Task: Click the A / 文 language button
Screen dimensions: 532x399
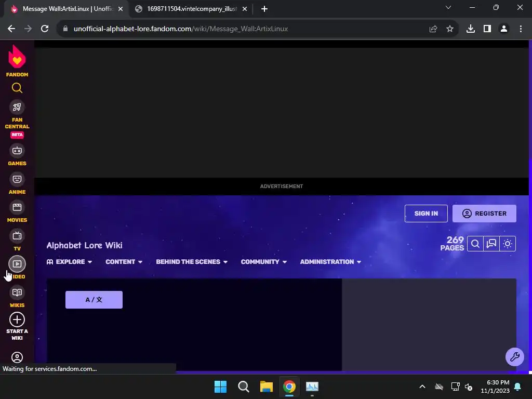Action: [94, 300]
